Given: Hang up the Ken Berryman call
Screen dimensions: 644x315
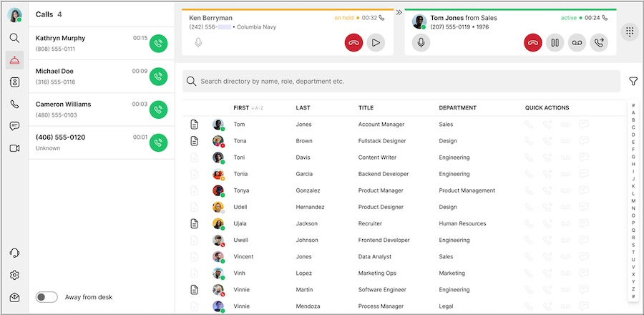Looking at the screenshot, I should [x=354, y=43].
